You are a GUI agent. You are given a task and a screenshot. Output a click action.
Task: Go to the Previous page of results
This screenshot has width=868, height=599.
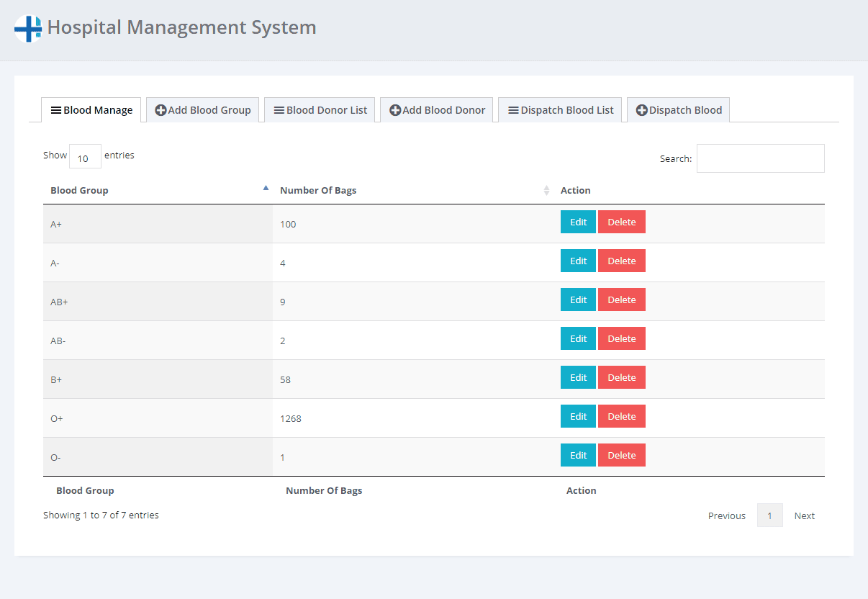click(726, 515)
